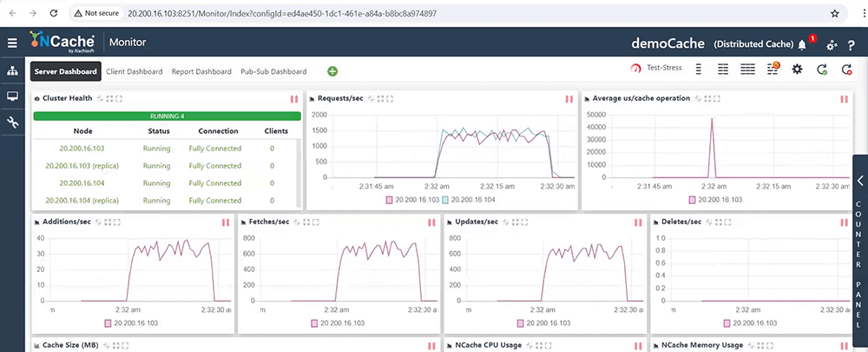Switch to Report Dashboard tab
The width and height of the screenshot is (868, 352).
201,71
